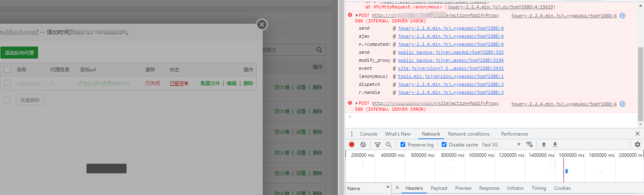Open the jquery link in the n.<computed> frame

(x=451, y=44)
